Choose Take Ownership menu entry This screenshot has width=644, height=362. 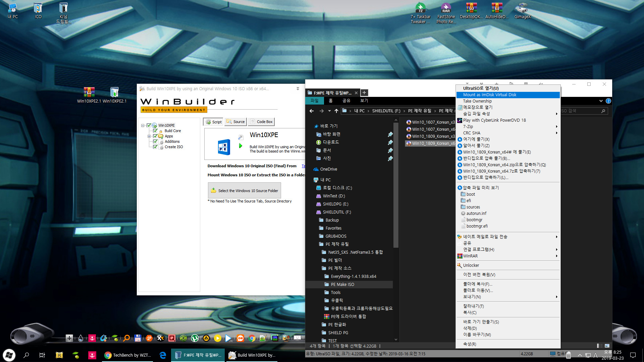tap(508, 101)
